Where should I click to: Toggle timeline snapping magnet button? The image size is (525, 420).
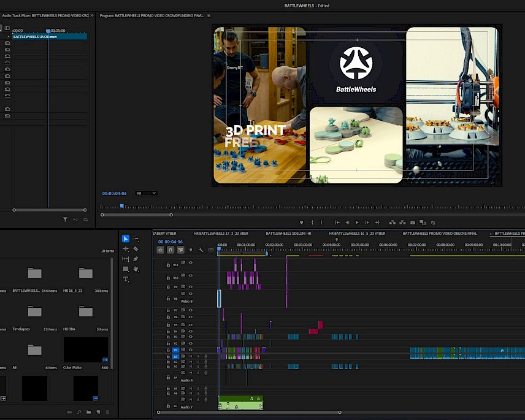pos(170,250)
